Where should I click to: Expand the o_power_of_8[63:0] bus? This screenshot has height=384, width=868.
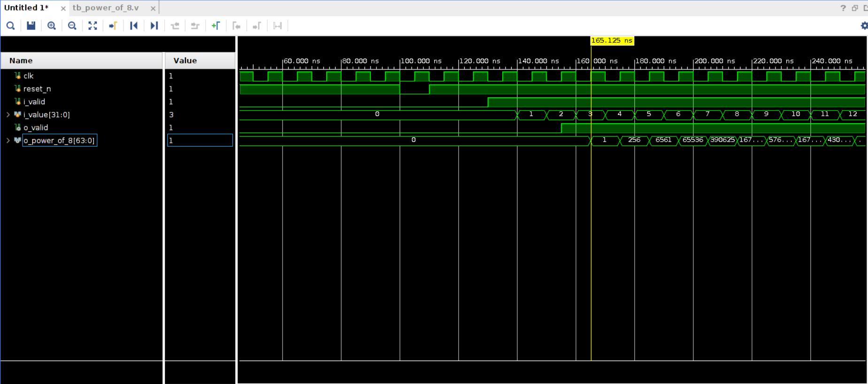8,141
